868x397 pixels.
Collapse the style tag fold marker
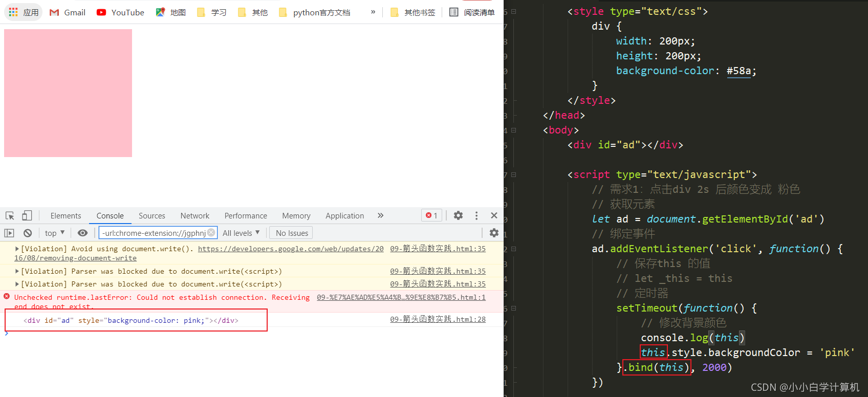513,11
